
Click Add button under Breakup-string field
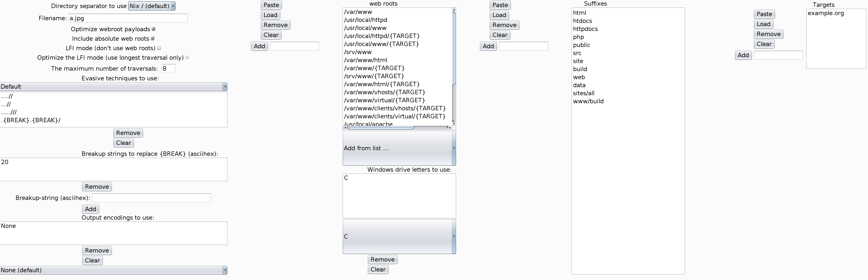tap(90, 209)
